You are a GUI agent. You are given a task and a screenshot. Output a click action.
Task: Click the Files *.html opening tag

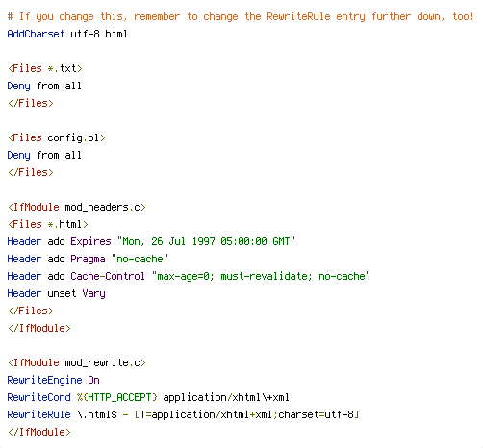(x=47, y=224)
